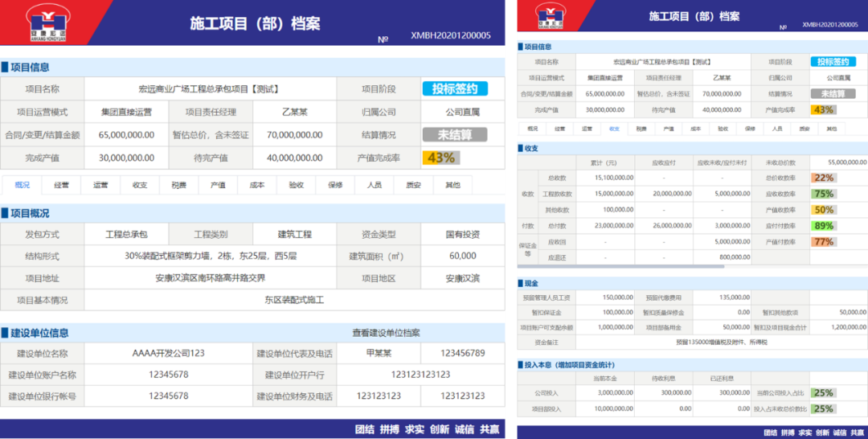
Task: Open the 其他 tab in the left panel
Action: point(452,185)
